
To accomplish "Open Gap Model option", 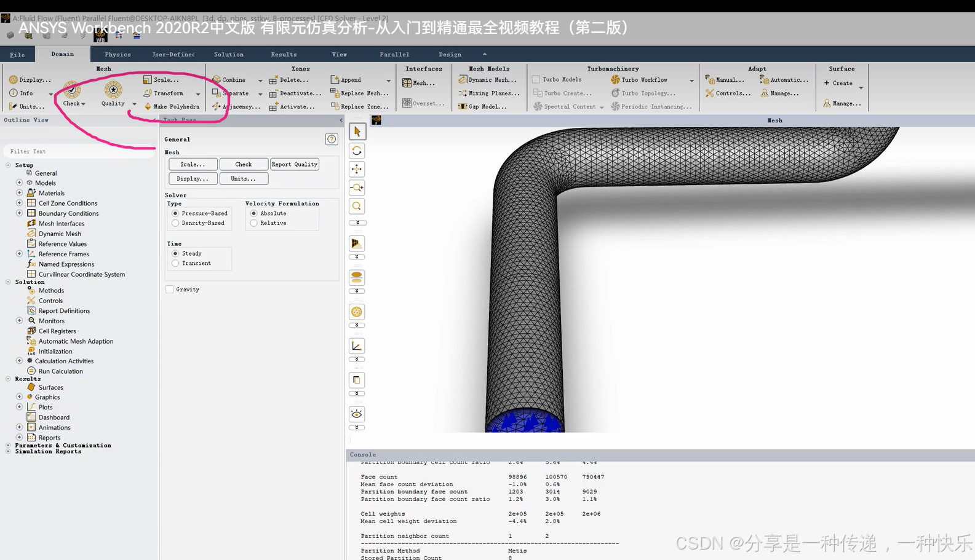I will (483, 106).
